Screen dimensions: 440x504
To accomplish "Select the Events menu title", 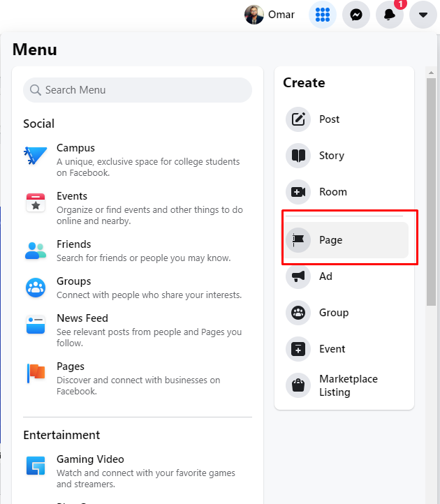I will (x=72, y=196).
